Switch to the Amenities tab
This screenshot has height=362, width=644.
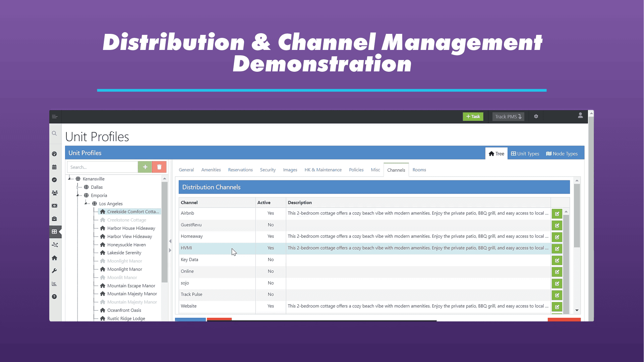211,170
